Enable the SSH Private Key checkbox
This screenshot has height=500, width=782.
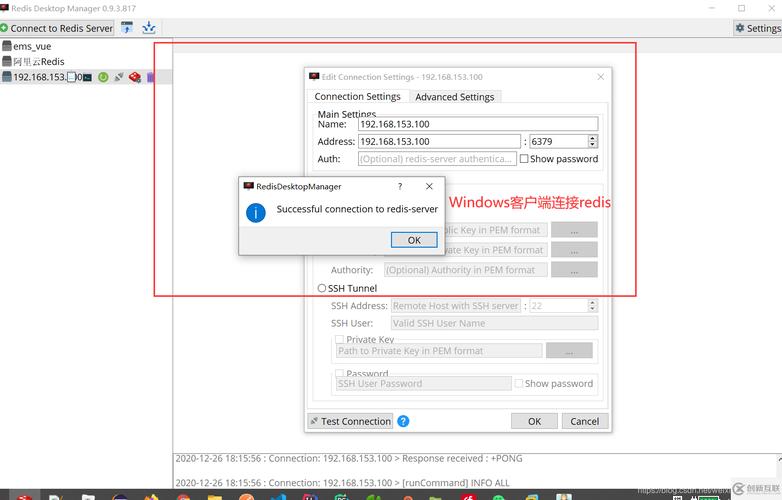point(340,339)
